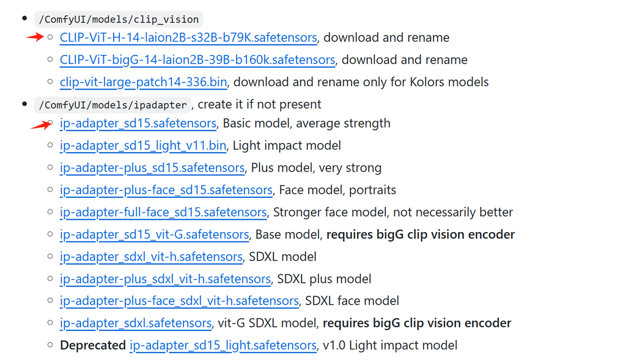
Task: Open the ip-adapter-full-face_sd15.safetensors link
Action: tap(163, 213)
